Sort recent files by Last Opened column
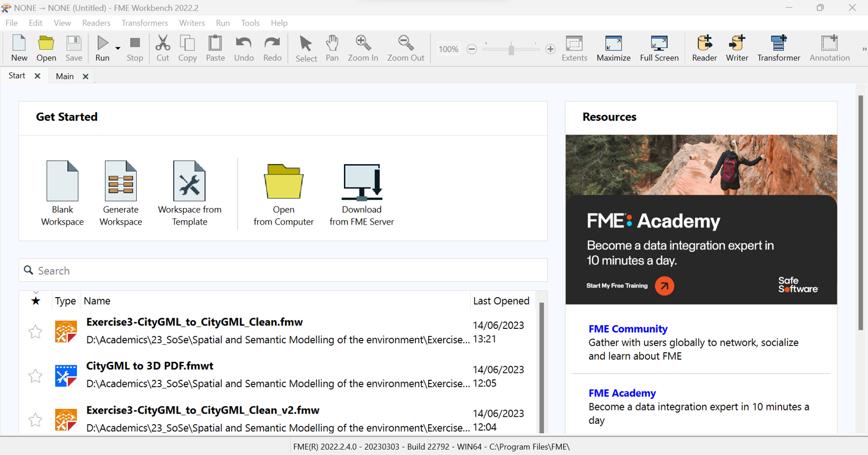This screenshot has width=868, height=455. (x=501, y=301)
